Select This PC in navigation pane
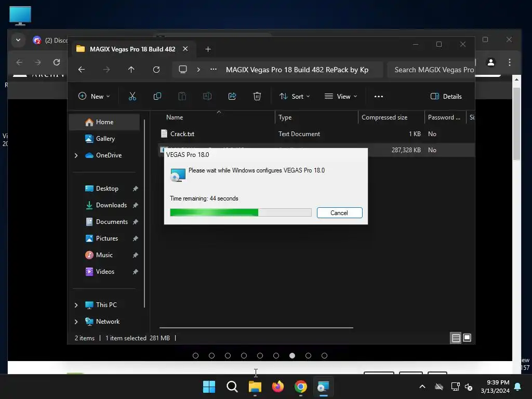This screenshot has width=532, height=399. [106, 304]
